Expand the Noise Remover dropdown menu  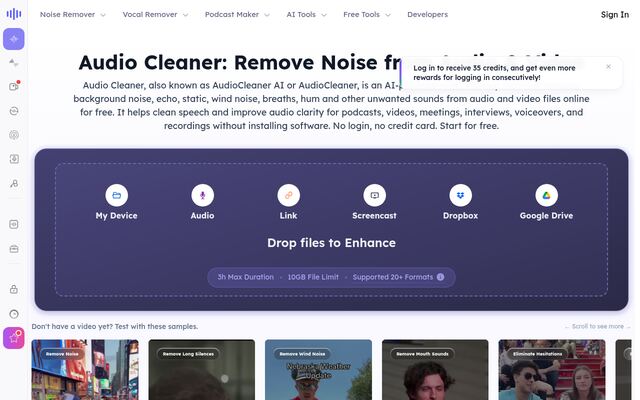[73, 15]
